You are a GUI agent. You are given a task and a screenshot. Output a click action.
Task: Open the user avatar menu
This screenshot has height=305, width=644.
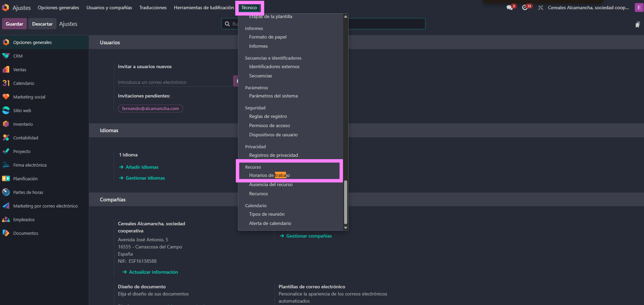(639, 7)
